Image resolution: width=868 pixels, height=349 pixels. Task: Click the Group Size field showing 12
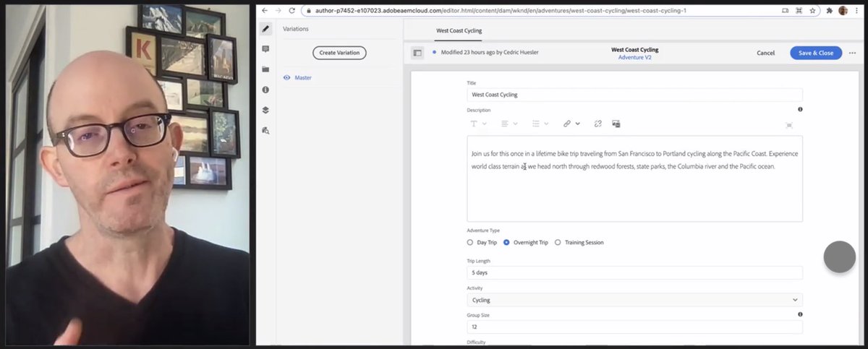[x=634, y=327]
